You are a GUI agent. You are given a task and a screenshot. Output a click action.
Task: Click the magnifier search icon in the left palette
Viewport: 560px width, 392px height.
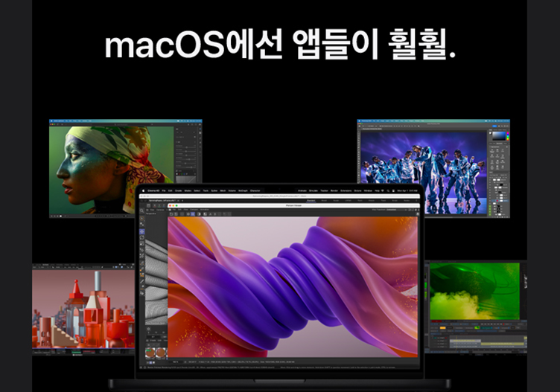pyautogui.click(x=141, y=211)
